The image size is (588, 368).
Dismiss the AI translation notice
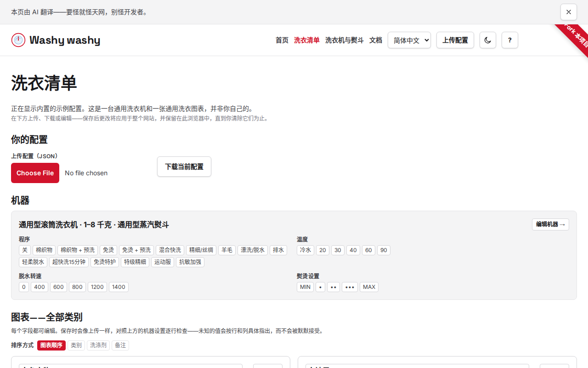(569, 12)
